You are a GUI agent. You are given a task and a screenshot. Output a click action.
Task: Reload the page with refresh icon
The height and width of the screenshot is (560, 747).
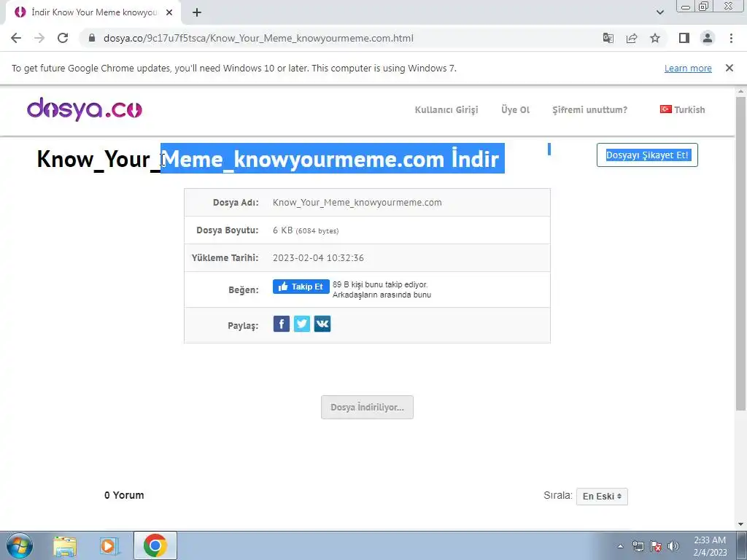click(x=63, y=38)
